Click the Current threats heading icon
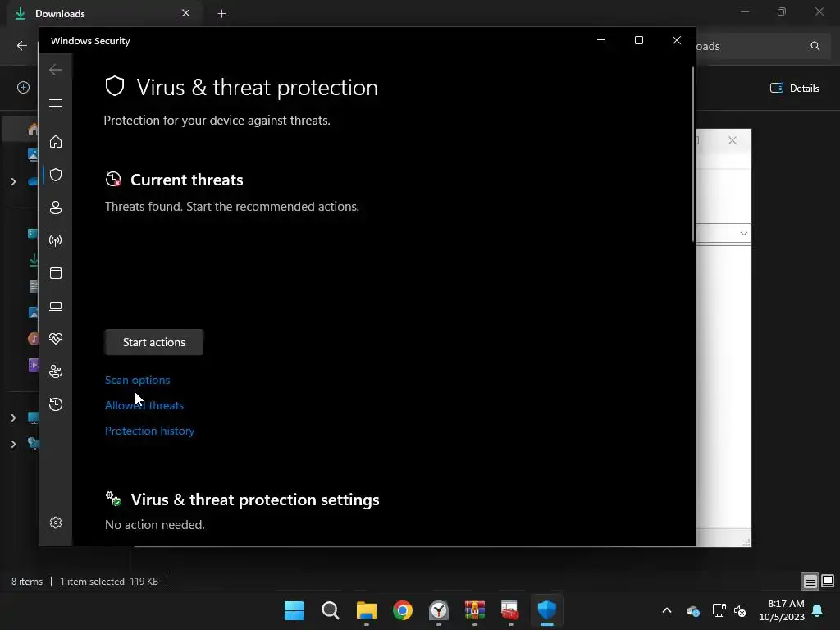Screen dimensions: 840x630 [113, 179]
